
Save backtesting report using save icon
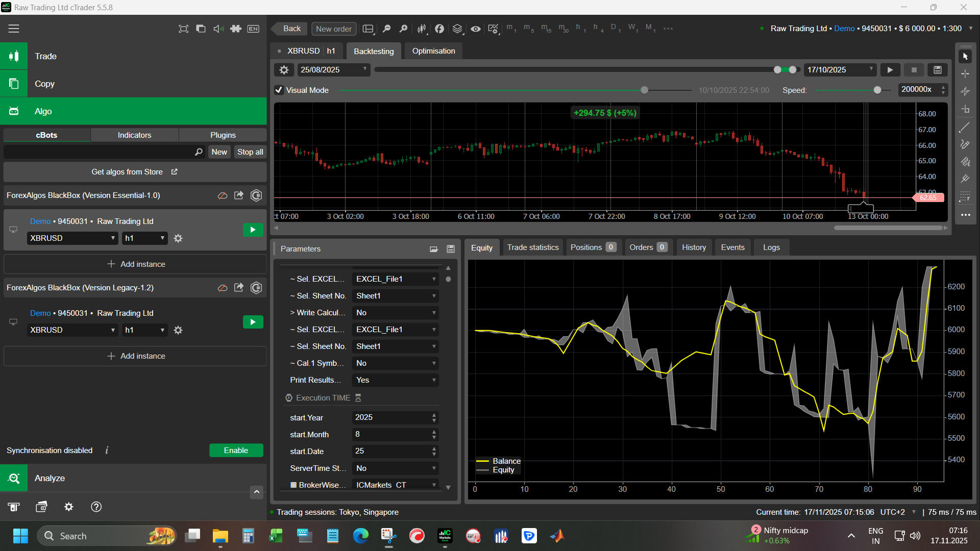938,70
